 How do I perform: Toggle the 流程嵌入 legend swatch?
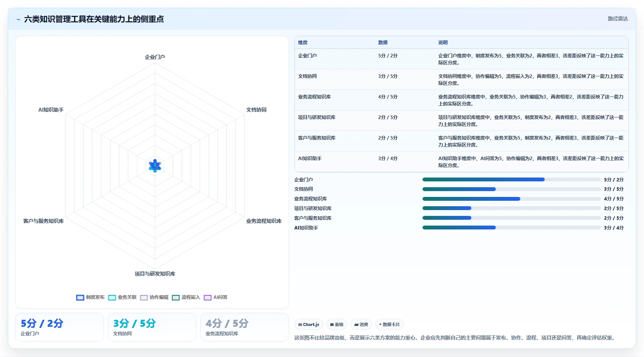[x=176, y=298]
